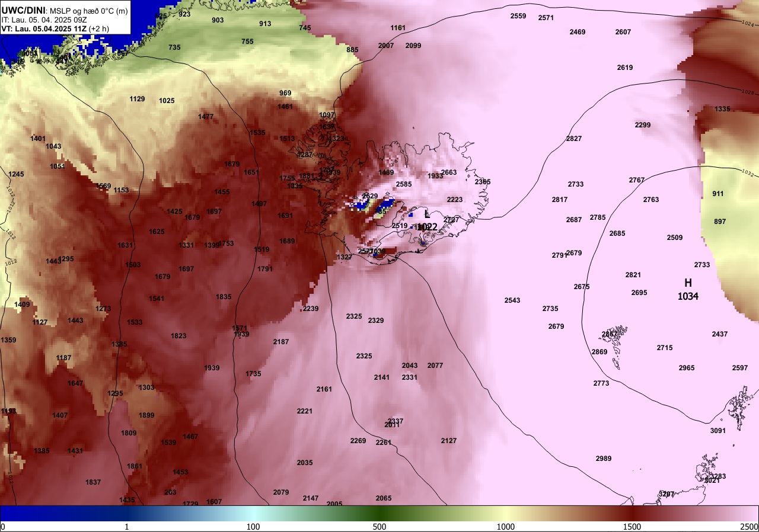The height and width of the screenshot is (532, 759).
Task: Click the height value 1025
Action: coord(167,101)
